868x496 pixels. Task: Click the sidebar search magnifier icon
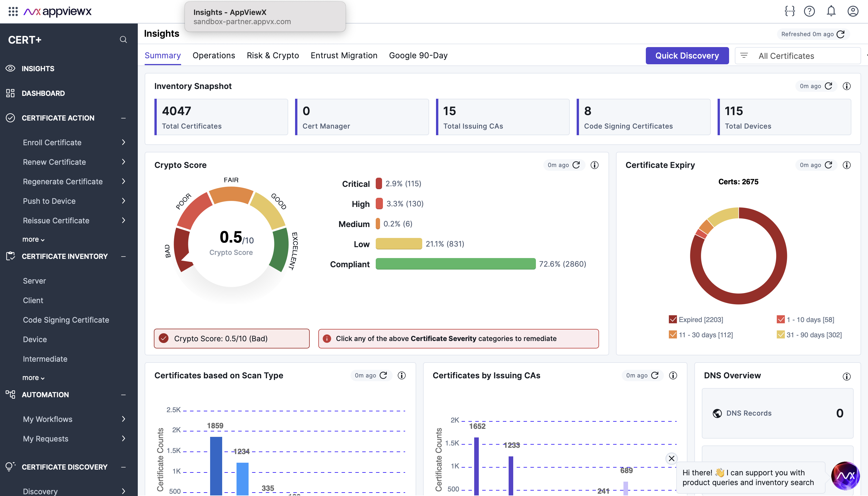pos(123,40)
